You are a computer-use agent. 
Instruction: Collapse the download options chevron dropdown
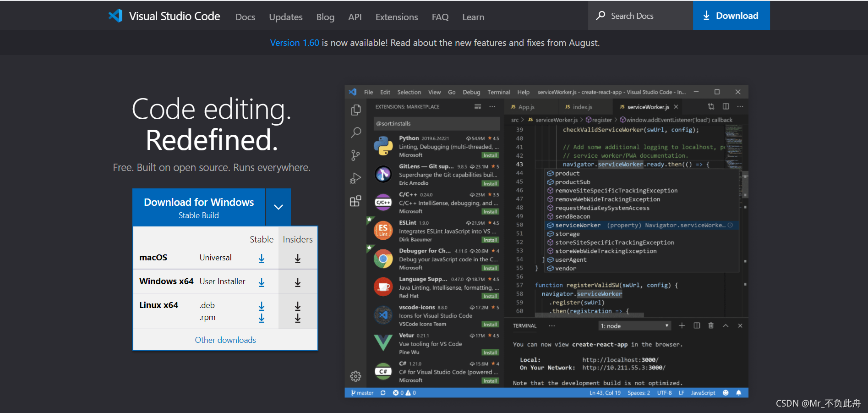(x=278, y=207)
